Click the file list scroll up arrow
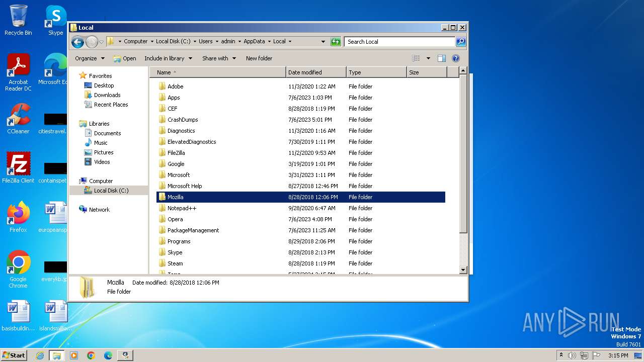 (463, 71)
